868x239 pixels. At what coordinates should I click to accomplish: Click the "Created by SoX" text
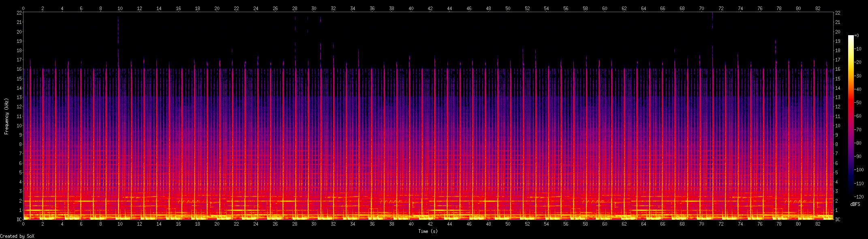pos(17,236)
